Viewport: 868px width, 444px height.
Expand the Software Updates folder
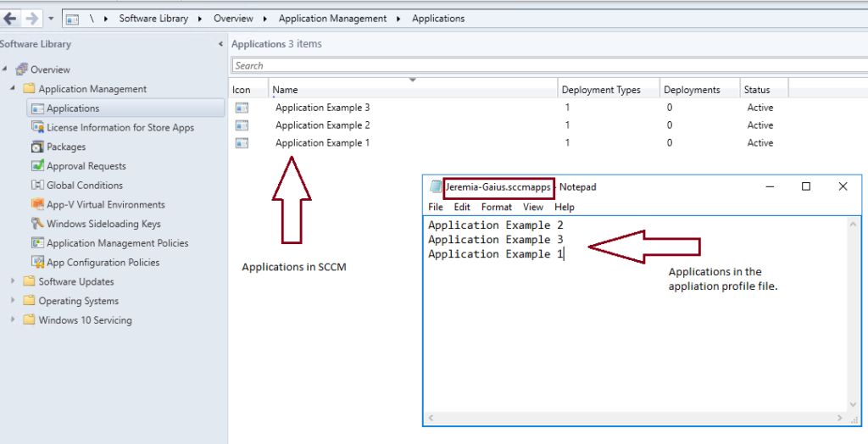pos(13,282)
